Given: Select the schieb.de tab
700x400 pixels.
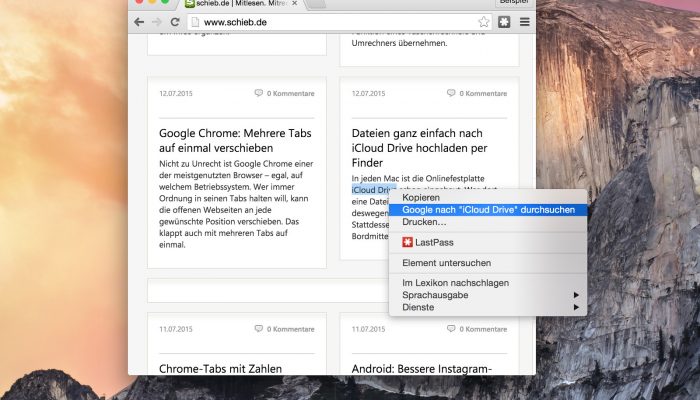Looking at the screenshot, I should [241, 4].
